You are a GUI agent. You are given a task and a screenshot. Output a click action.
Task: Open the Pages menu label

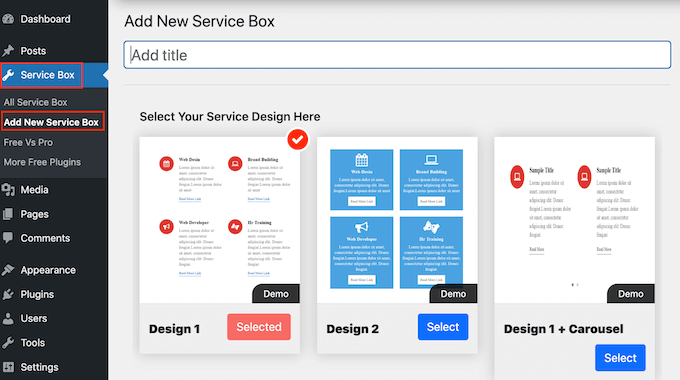pyautogui.click(x=34, y=214)
